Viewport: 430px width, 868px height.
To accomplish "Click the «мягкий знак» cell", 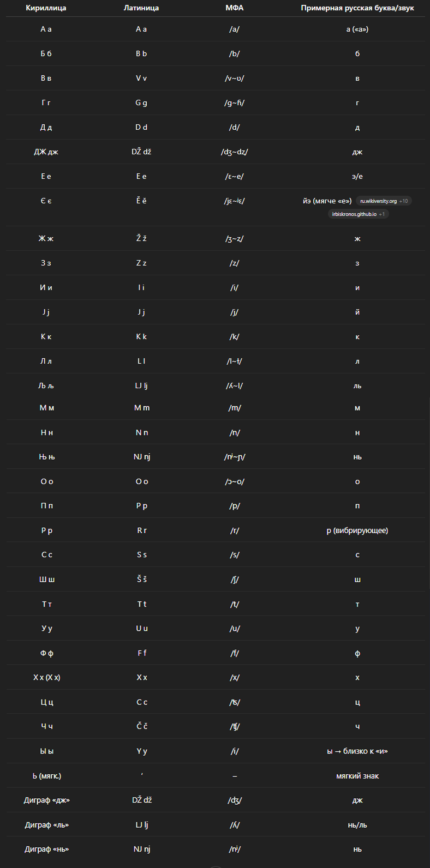I will [x=357, y=776].
